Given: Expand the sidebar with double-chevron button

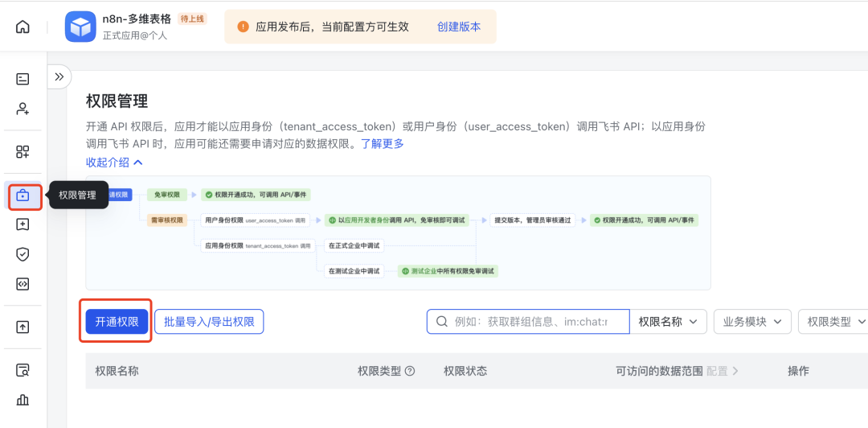Looking at the screenshot, I should [59, 77].
